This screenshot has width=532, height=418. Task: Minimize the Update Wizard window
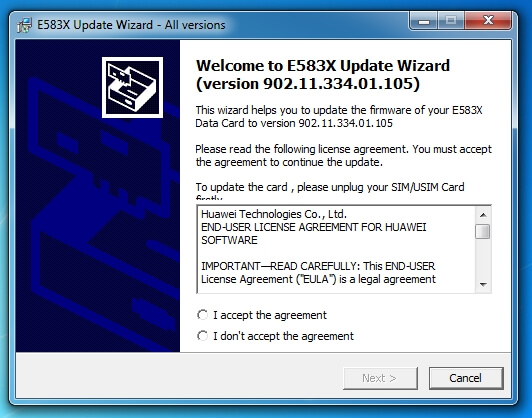pos(424,21)
